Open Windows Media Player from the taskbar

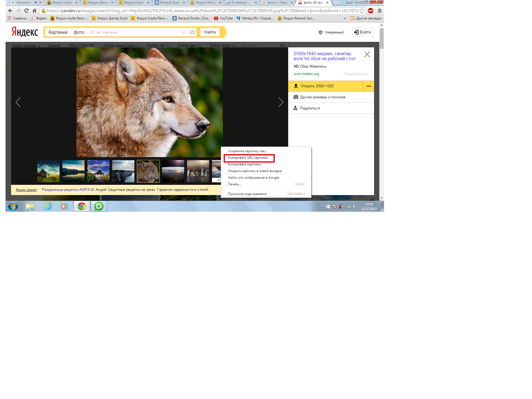[64, 206]
